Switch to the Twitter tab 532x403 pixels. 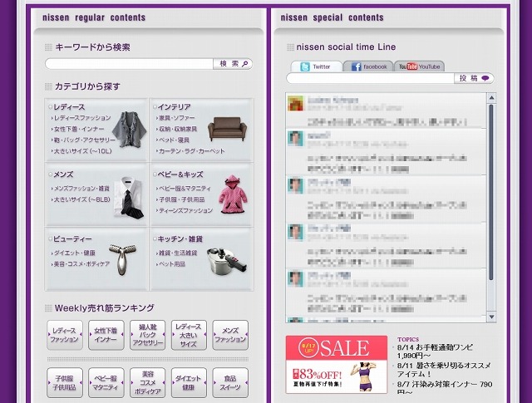(316, 66)
